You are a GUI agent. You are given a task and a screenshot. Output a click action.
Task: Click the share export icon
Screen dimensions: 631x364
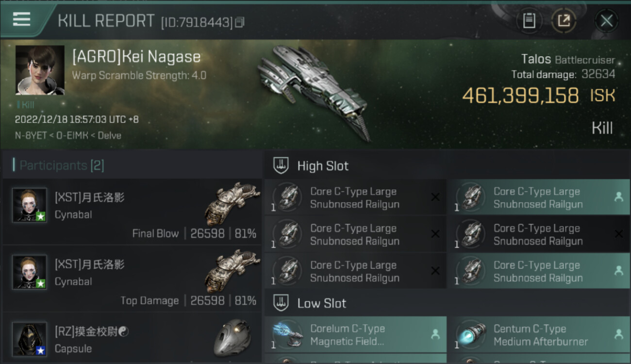(x=564, y=21)
